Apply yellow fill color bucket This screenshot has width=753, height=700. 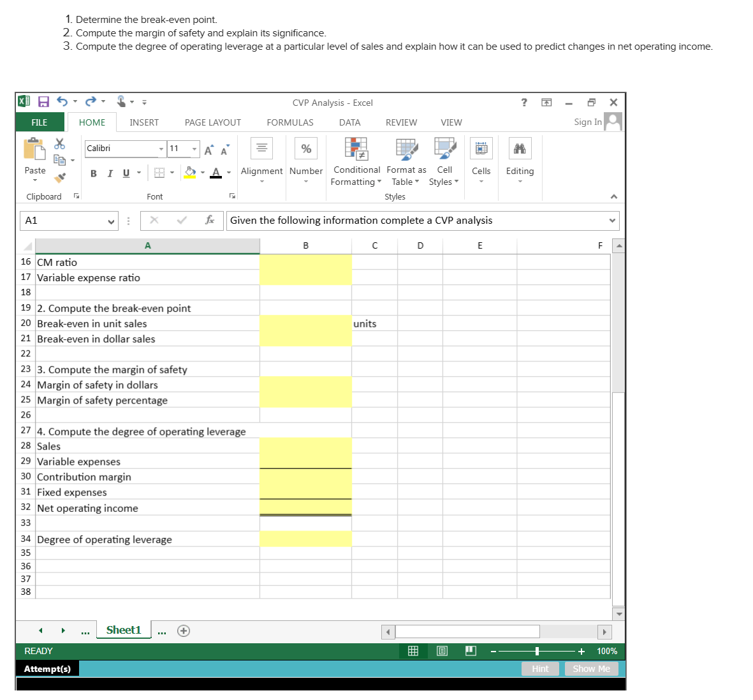coord(190,172)
